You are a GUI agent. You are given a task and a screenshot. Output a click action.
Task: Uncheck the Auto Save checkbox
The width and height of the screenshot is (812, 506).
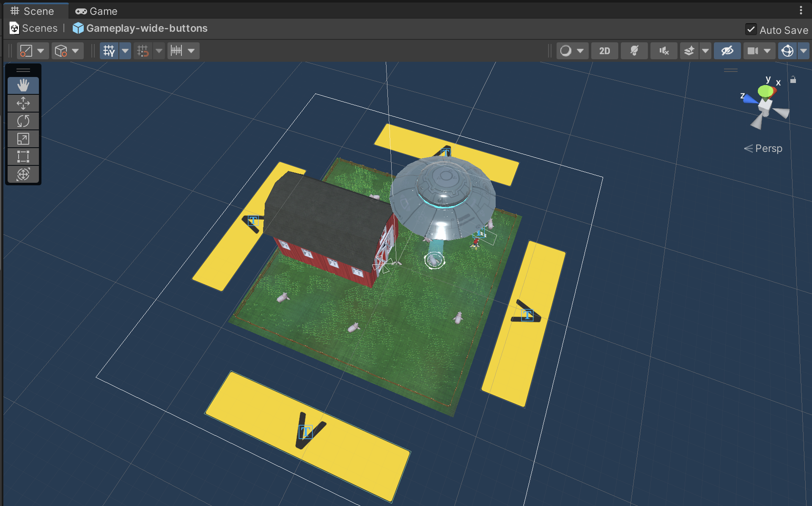751,30
